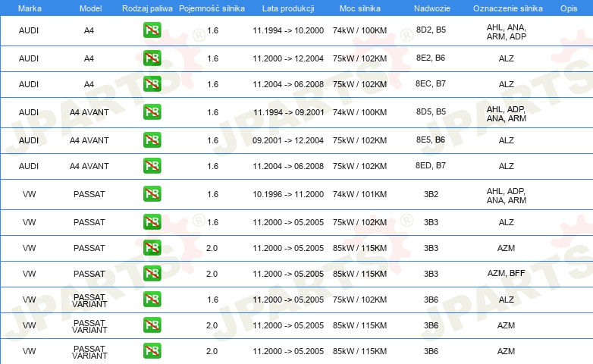
Task: Click PASSAT model in the 3B2 row
Action: 89,194
